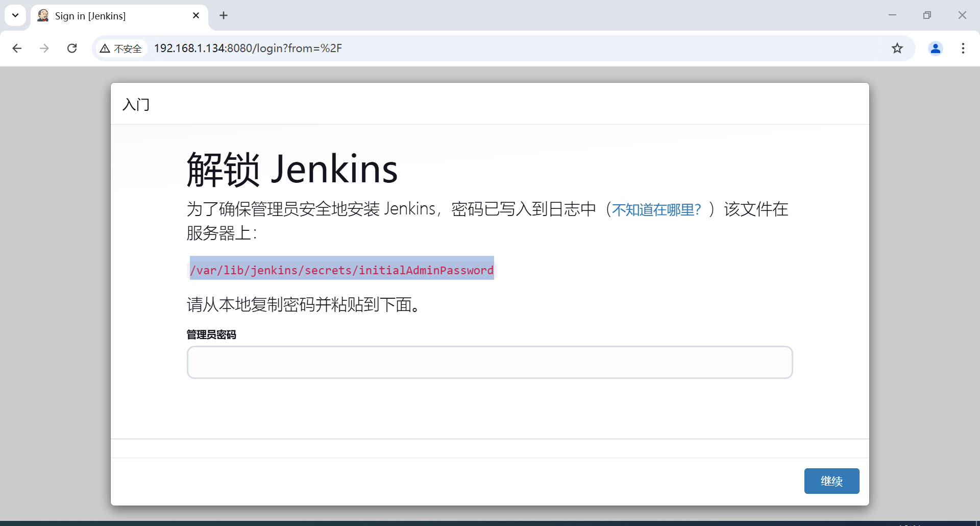
Task: Click the 请从本地复制密码并粘贴到下面 text
Action: (x=304, y=304)
